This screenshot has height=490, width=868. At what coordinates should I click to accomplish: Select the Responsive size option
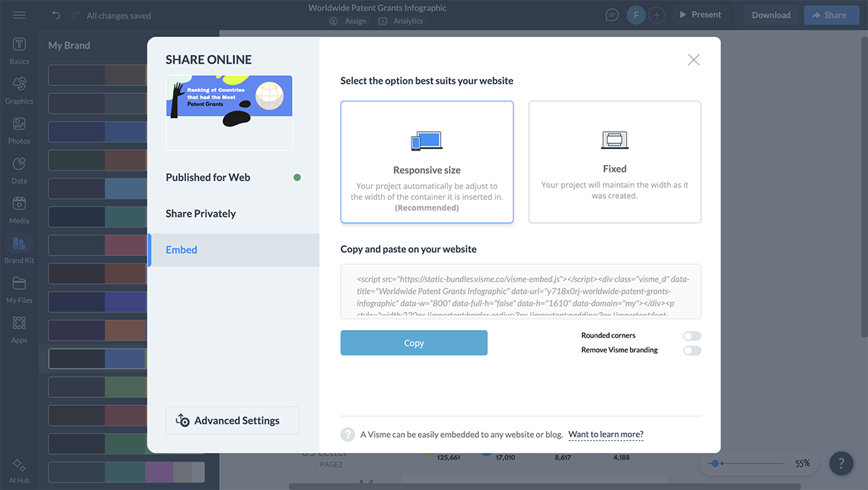click(x=427, y=162)
